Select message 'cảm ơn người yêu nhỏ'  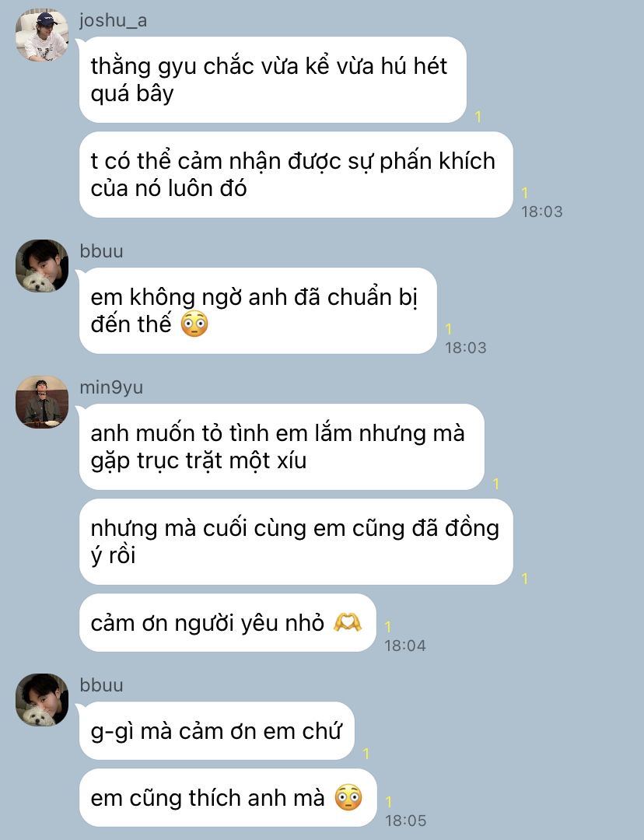228,622
